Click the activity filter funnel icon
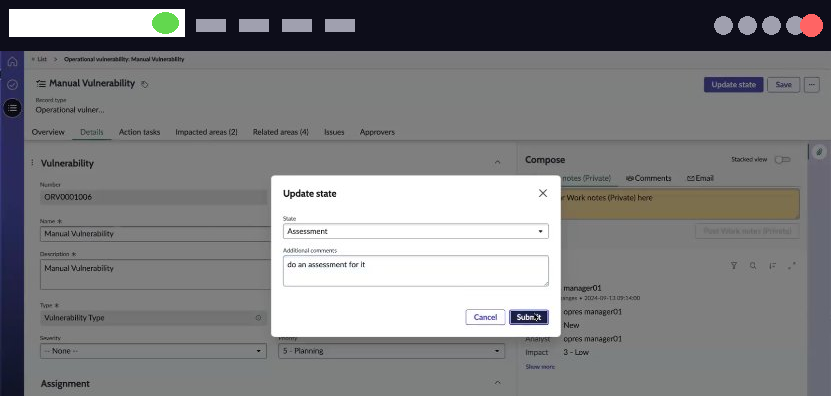The width and height of the screenshot is (831, 396). (x=734, y=266)
